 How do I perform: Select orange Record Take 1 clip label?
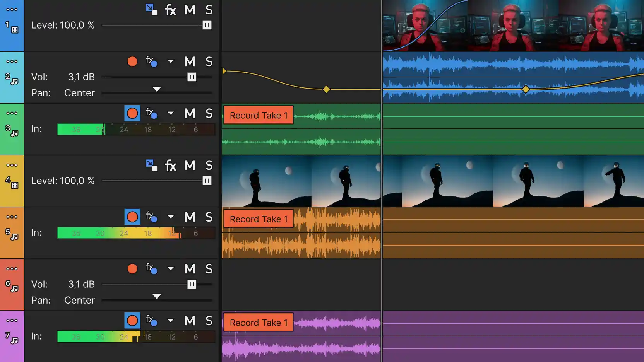(x=259, y=219)
